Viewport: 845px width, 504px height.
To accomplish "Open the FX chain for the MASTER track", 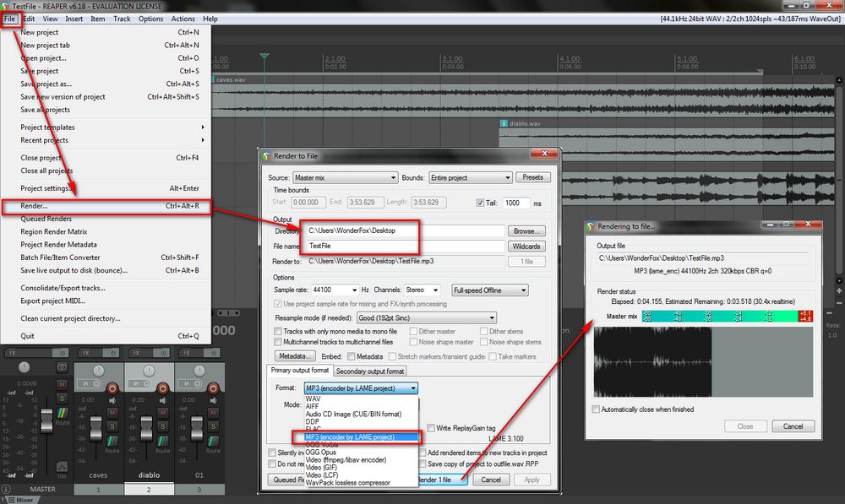I will point(29,353).
